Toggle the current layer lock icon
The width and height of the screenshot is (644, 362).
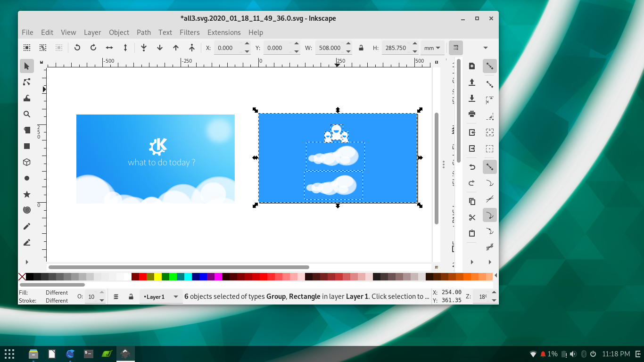(x=131, y=297)
